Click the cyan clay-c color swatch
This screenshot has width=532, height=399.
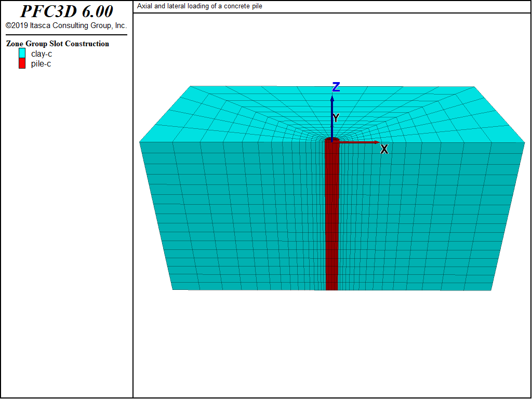[22, 54]
